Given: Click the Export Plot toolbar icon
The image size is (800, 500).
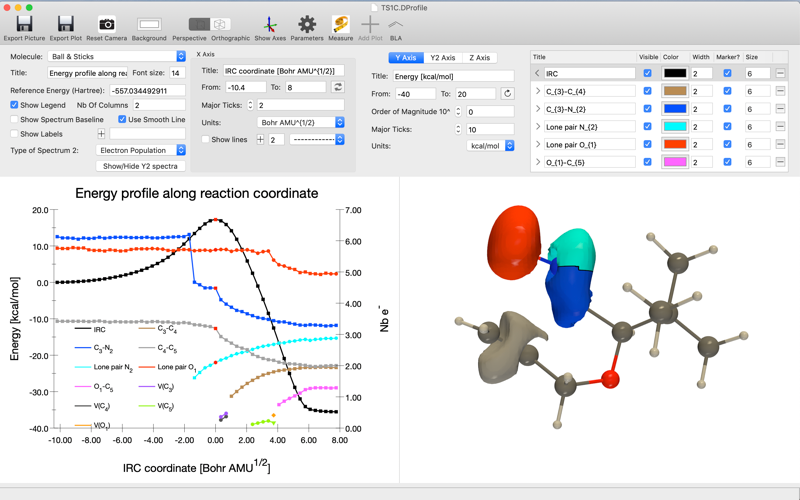Looking at the screenshot, I should 65,24.
